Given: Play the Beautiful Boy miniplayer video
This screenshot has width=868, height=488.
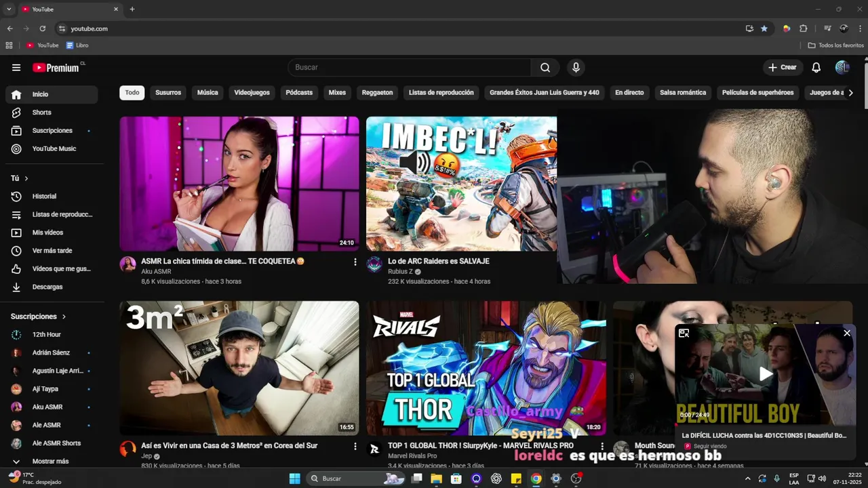Looking at the screenshot, I should [x=766, y=373].
